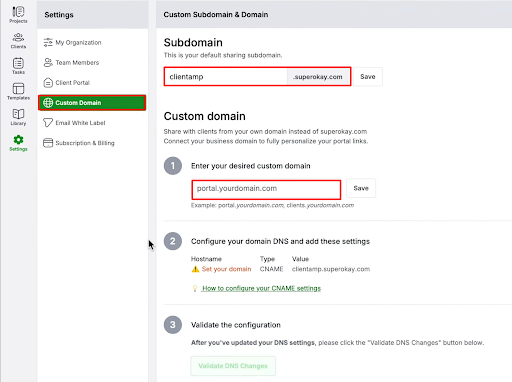Click the clientamp.superokay.com CNAME value
The width and height of the screenshot is (512, 382).
coord(331,269)
